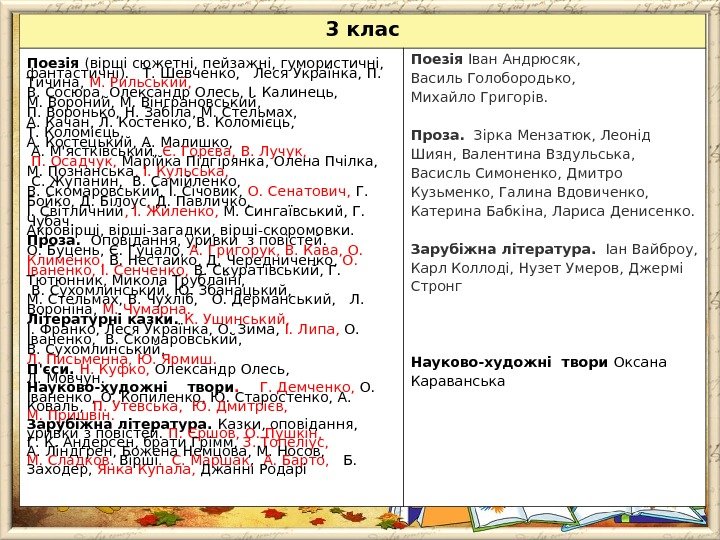Select red text "І. Жиленко"
720x540 pixels.
pos(174,211)
